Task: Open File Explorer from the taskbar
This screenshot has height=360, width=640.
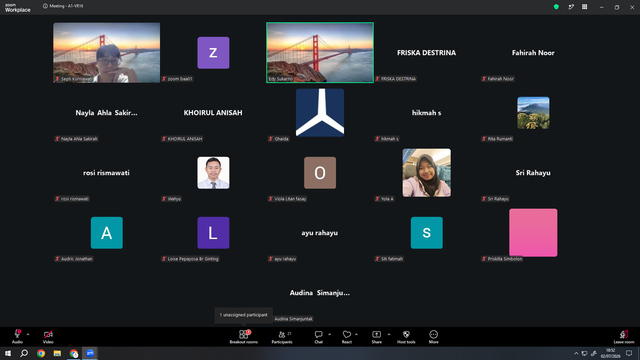Action: (x=57, y=353)
